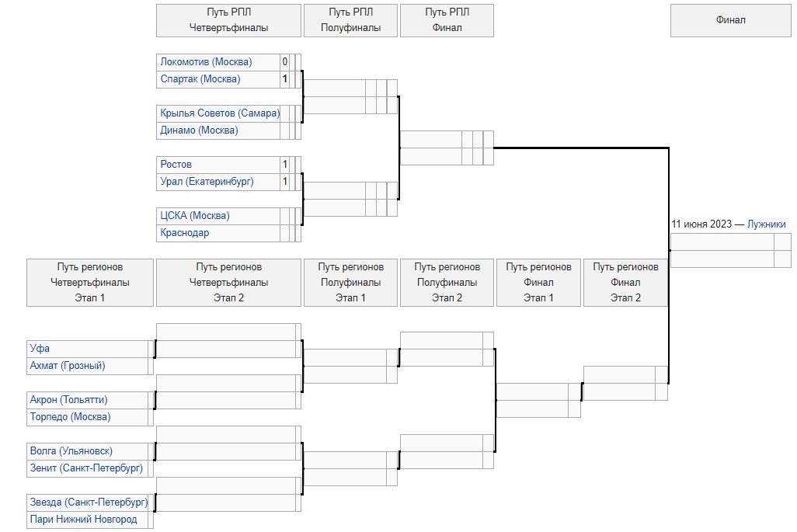Screen dimensions: 797x532
Task: Click the Финал column header
Action: pos(730,20)
